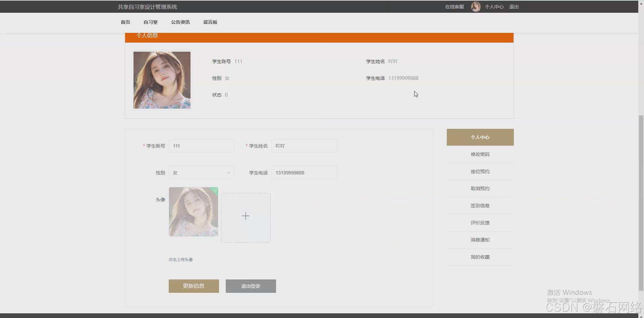Click the 更新信息 update button
The image size is (644, 318).
click(194, 286)
